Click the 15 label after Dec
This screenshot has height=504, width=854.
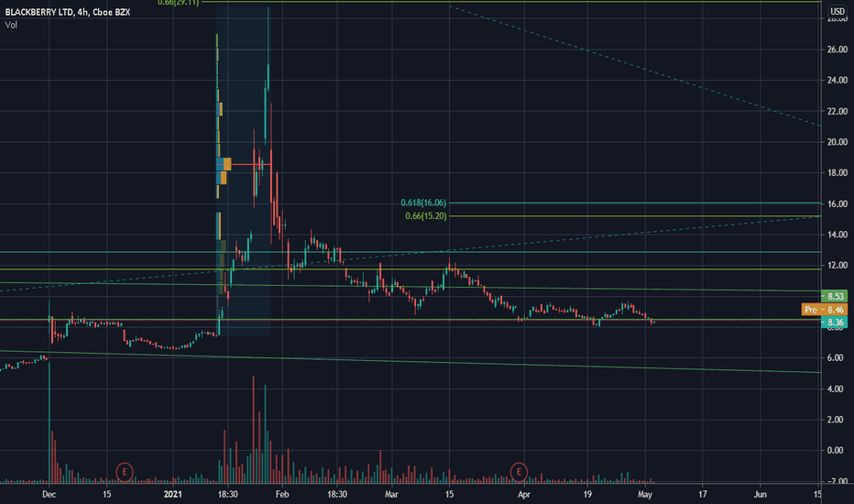coord(106,495)
